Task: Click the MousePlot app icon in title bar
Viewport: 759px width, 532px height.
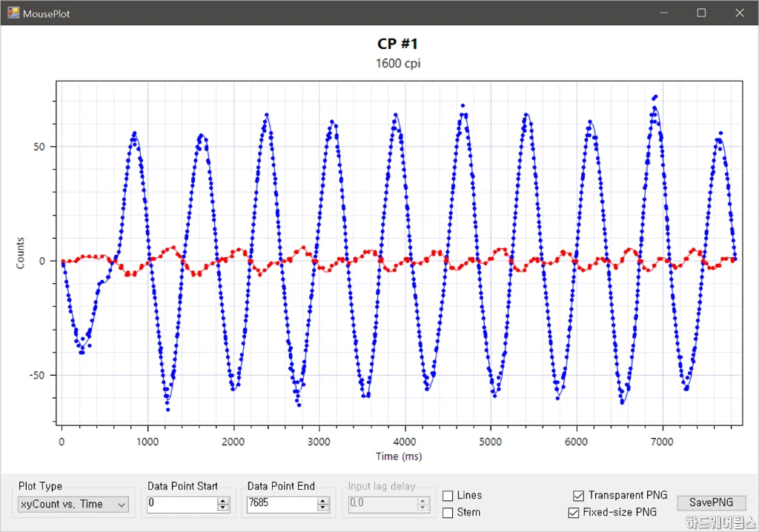Action: (13, 13)
